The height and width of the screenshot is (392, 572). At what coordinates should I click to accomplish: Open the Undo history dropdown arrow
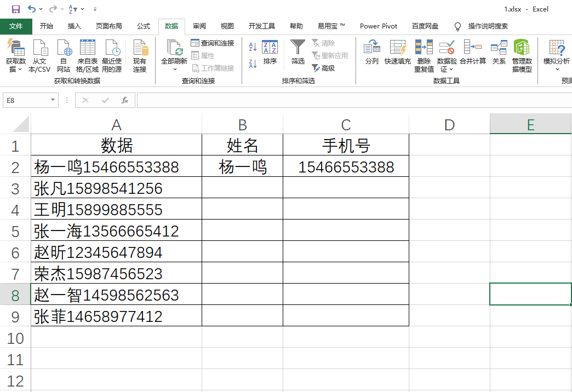(41, 9)
